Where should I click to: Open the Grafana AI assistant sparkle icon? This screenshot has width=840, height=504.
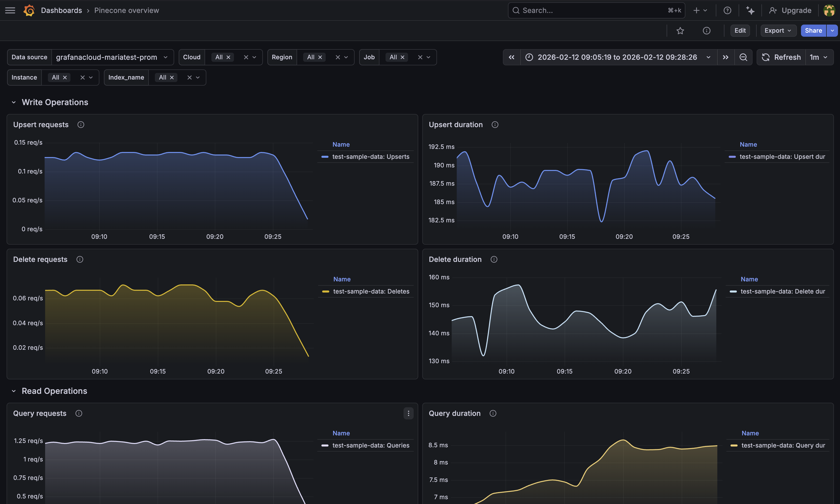(x=750, y=11)
